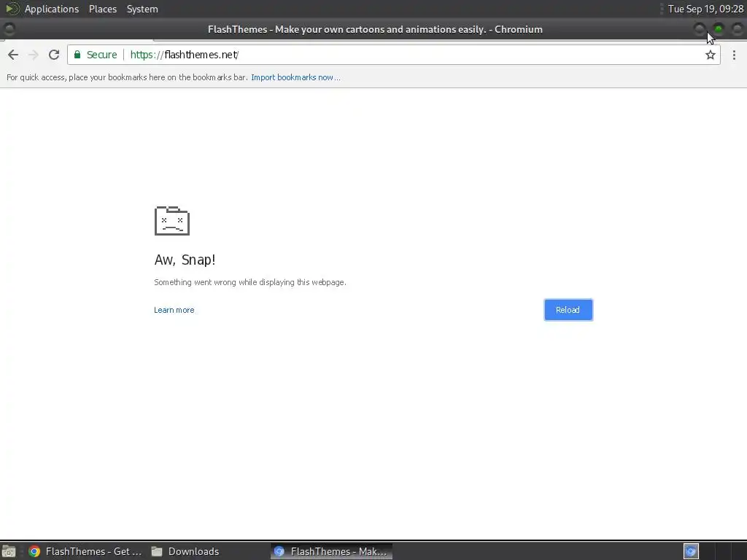This screenshot has height=560, width=747.
Task: Click the clock showing Tue Sep 19
Action: (x=705, y=9)
